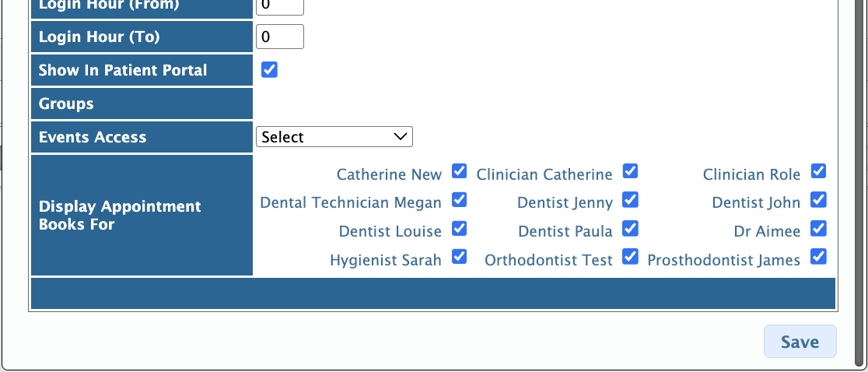Toggle the Orthodontist Test checkbox
The image size is (868, 372).
coord(630,256)
